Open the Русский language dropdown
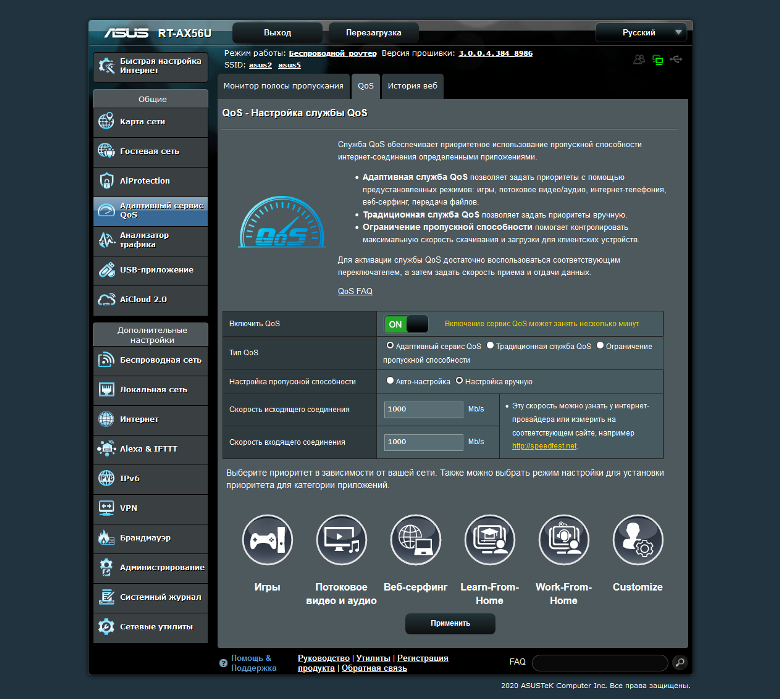 (641, 32)
